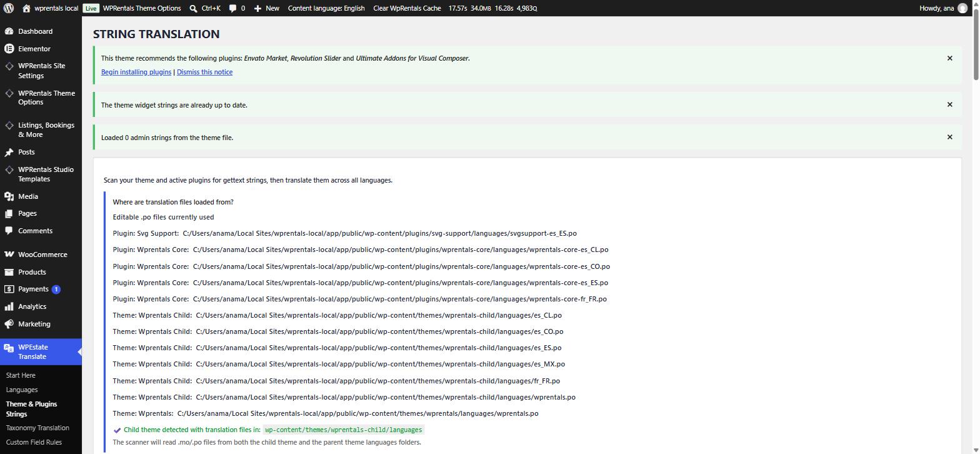Click the Dashboard gauge icon in sidebar
The height and width of the screenshot is (454, 980).
point(9,31)
